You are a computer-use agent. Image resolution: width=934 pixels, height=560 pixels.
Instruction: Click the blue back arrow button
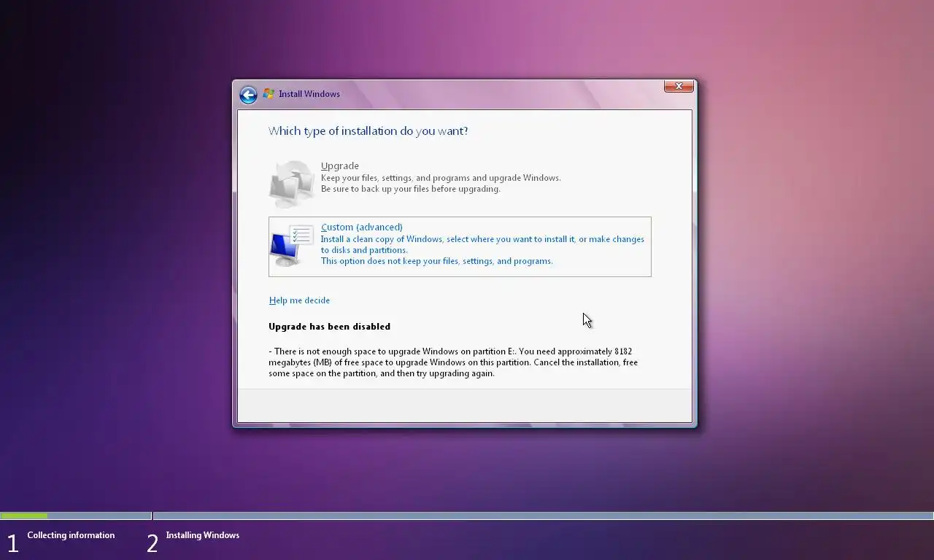pos(248,95)
